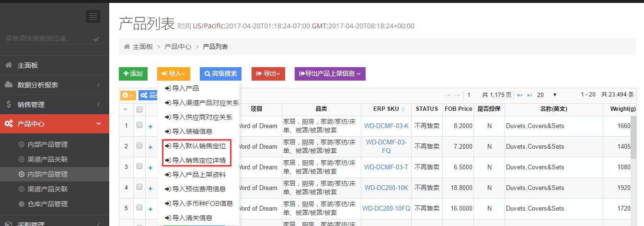Image resolution: width=644 pixels, height=226 pixels.
Task: Open the 导出 export dropdown button
Action: click(268, 73)
